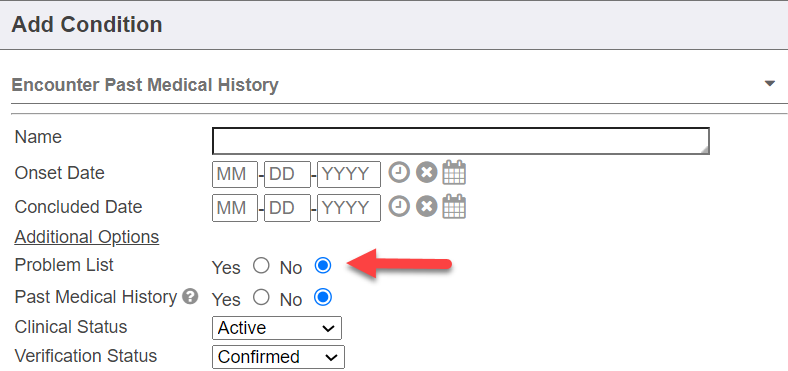Open the Verification Status dropdown
The height and width of the screenshot is (371, 788).
pyautogui.click(x=278, y=357)
